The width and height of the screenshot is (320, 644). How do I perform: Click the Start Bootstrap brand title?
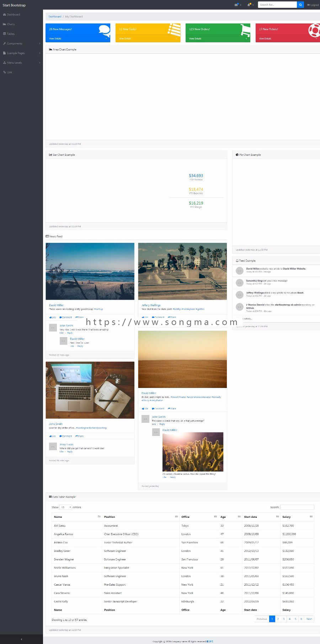(14, 5)
